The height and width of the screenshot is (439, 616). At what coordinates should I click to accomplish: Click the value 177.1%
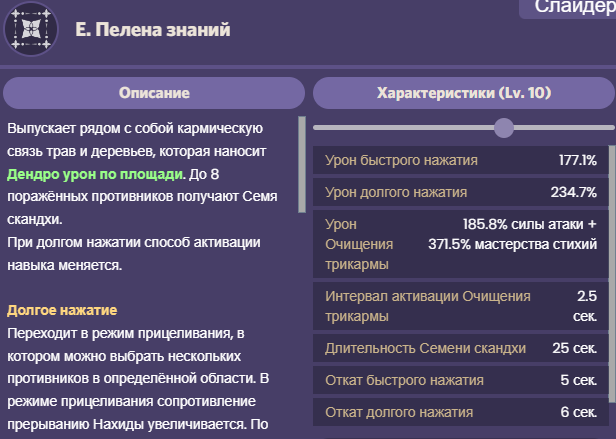[578, 160]
